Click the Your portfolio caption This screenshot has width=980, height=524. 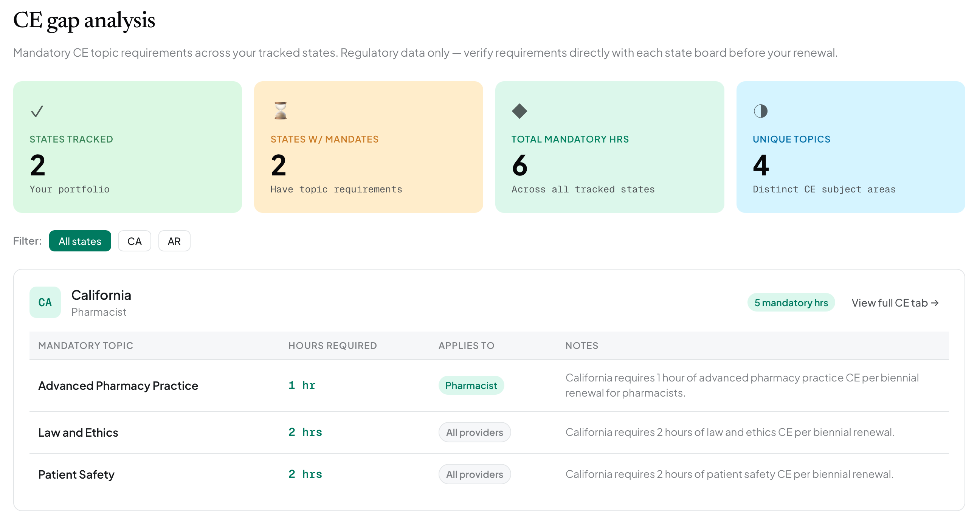pos(70,189)
